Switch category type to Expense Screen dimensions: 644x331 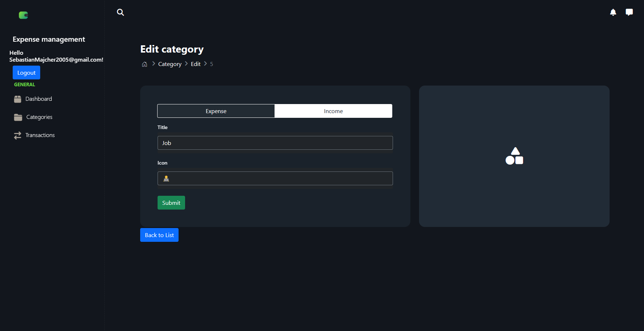coord(216,111)
